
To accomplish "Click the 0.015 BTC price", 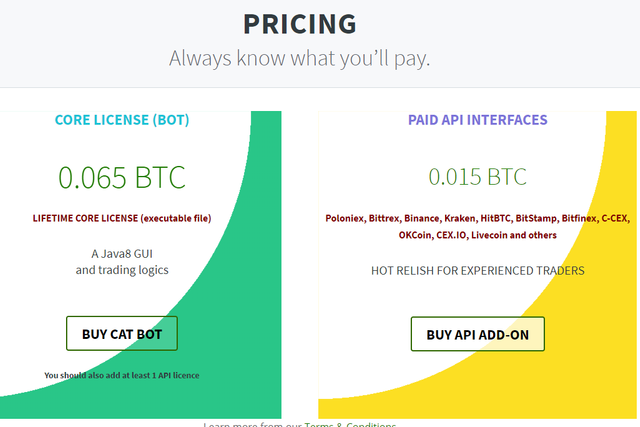I will coord(478,177).
